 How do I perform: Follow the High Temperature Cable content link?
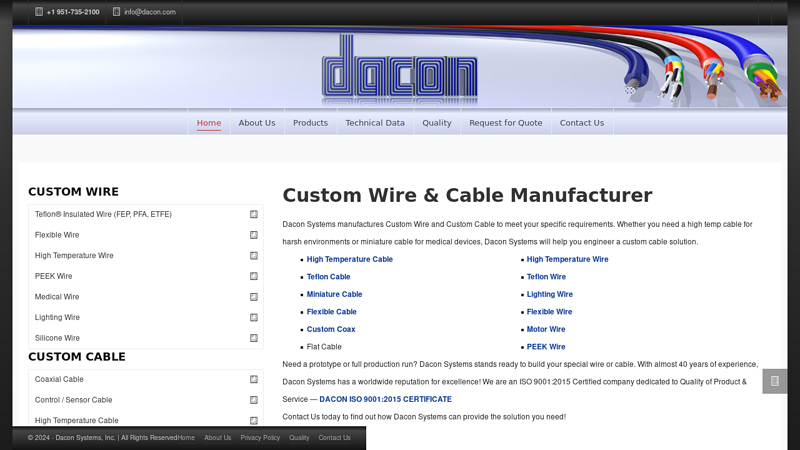(349, 259)
